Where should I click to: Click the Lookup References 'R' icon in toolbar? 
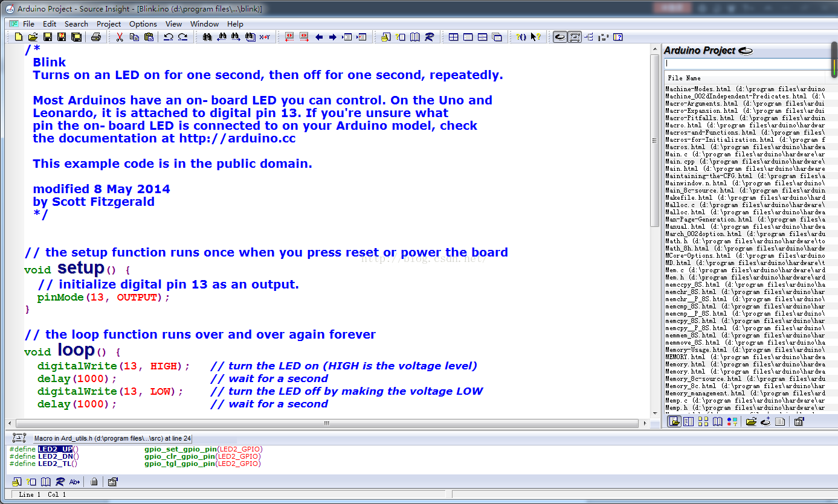(429, 37)
